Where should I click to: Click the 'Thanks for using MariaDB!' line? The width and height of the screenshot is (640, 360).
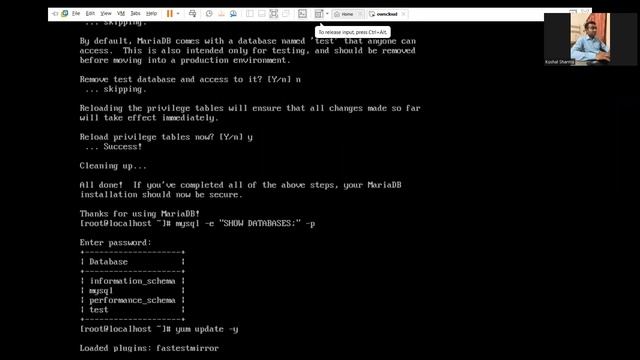(x=140, y=213)
